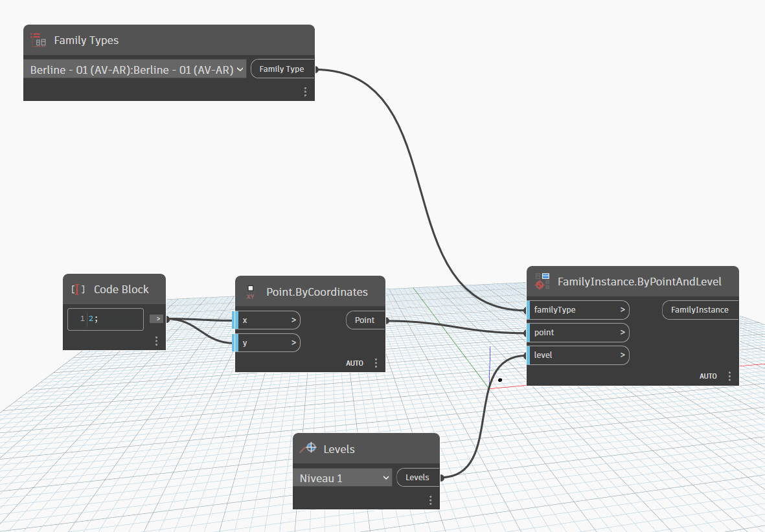Click the Family Types node icon
This screenshot has height=532, width=765.
[x=39, y=40]
